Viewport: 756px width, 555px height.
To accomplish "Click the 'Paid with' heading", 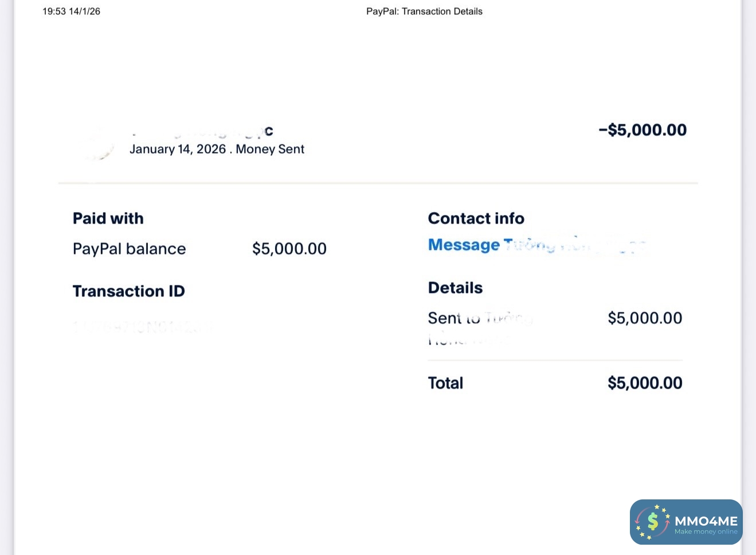I will [x=108, y=218].
